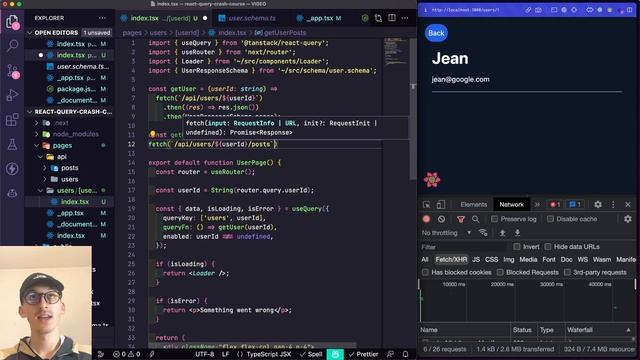
Task: Open the Extensions view
Action: tap(12, 120)
